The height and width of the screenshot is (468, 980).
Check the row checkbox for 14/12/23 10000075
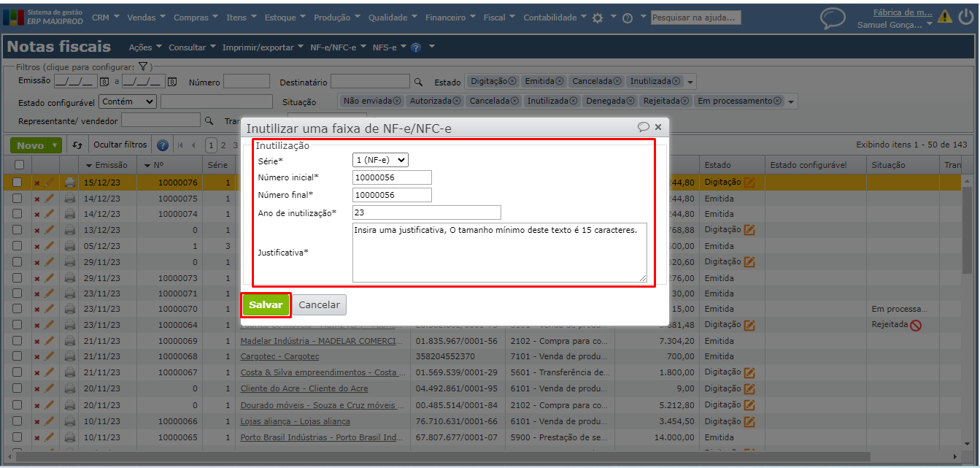point(18,199)
